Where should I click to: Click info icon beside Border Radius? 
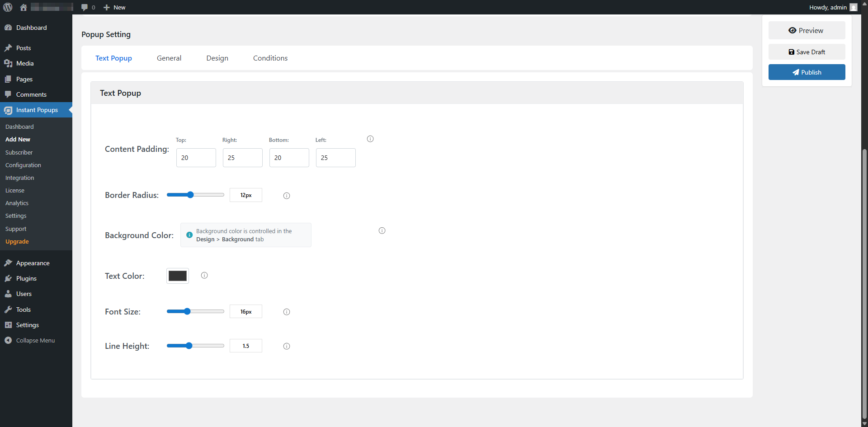pos(287,196)
